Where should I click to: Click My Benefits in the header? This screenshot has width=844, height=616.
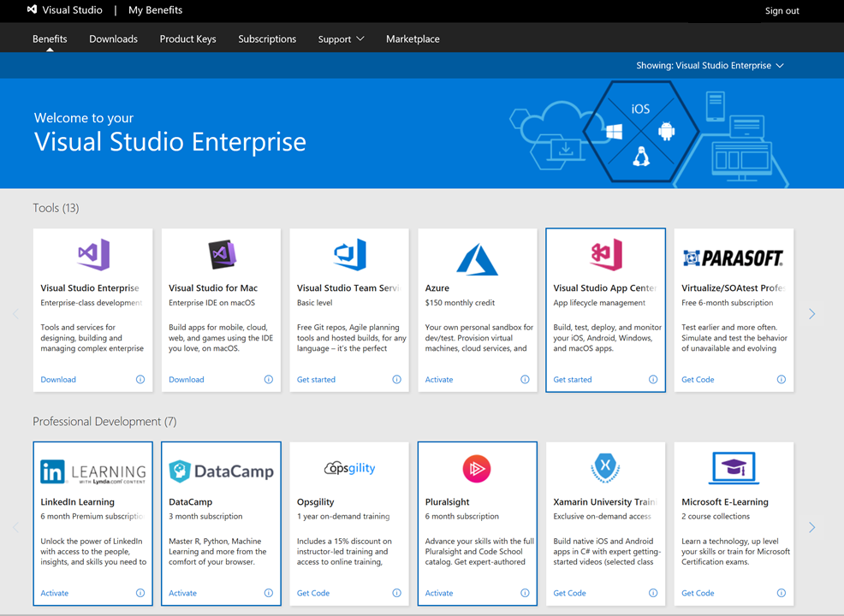155,10
